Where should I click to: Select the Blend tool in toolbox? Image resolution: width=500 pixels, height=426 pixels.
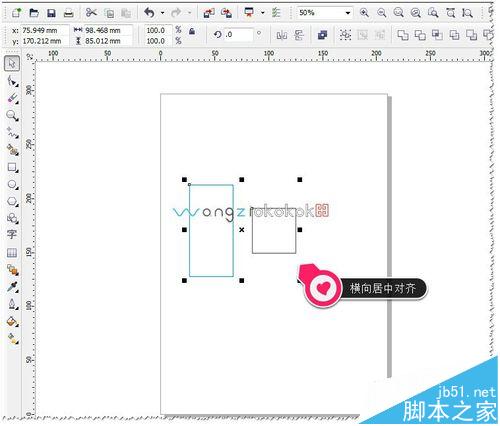pos(12,270)
